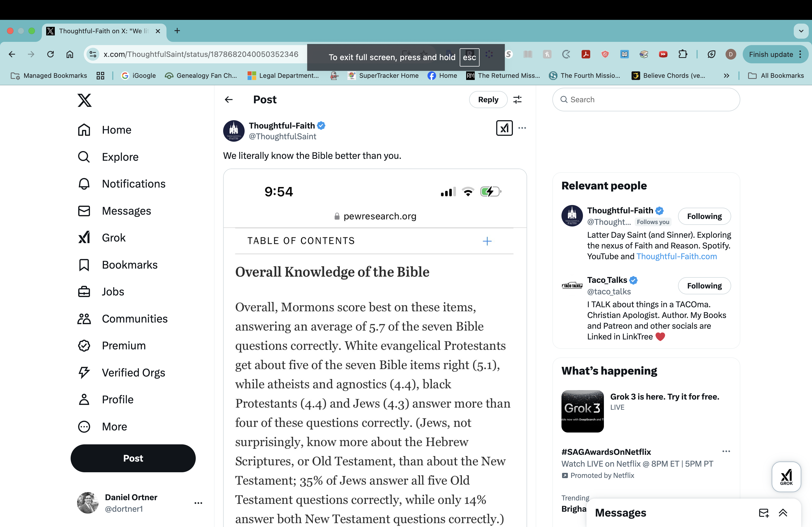Expand the Messages drawer with the double chevron

pos(783,513)
